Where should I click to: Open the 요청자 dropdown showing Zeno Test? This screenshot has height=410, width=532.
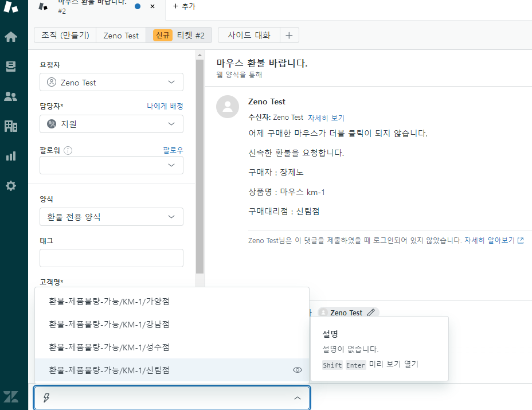(111, 82)
